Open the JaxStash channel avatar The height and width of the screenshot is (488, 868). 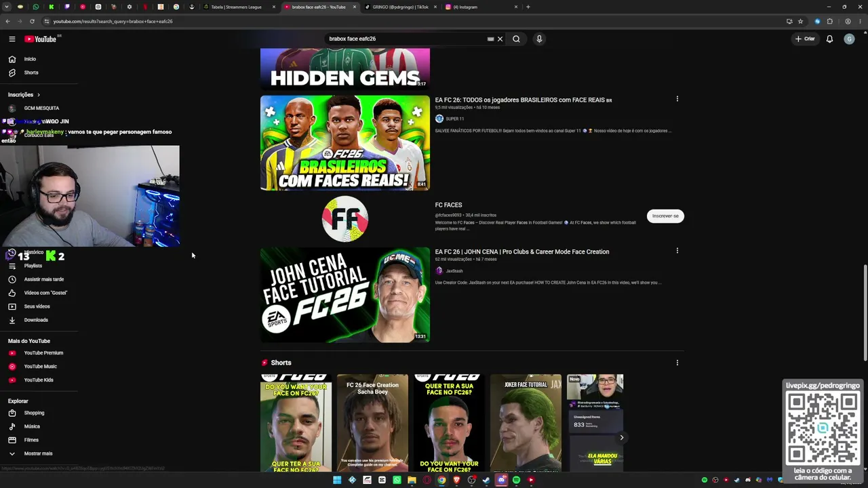click(x=439, y=271)
